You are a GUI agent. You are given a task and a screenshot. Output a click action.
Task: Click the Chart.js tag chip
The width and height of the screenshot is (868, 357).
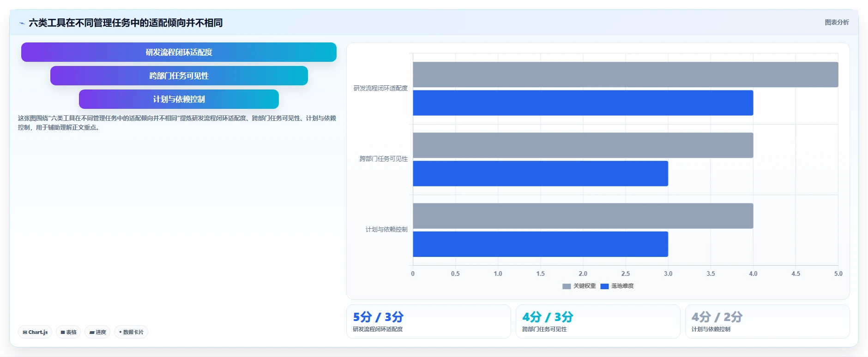(x=35, y=332)
